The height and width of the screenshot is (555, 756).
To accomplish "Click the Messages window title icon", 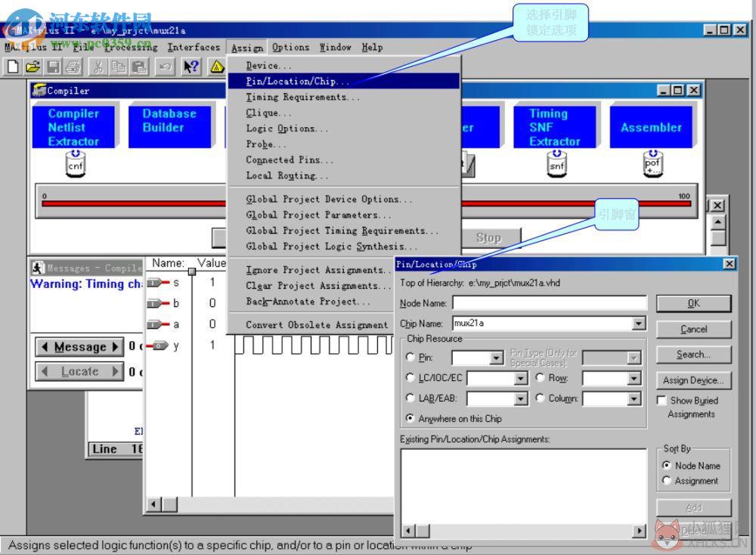I will 37,268.
